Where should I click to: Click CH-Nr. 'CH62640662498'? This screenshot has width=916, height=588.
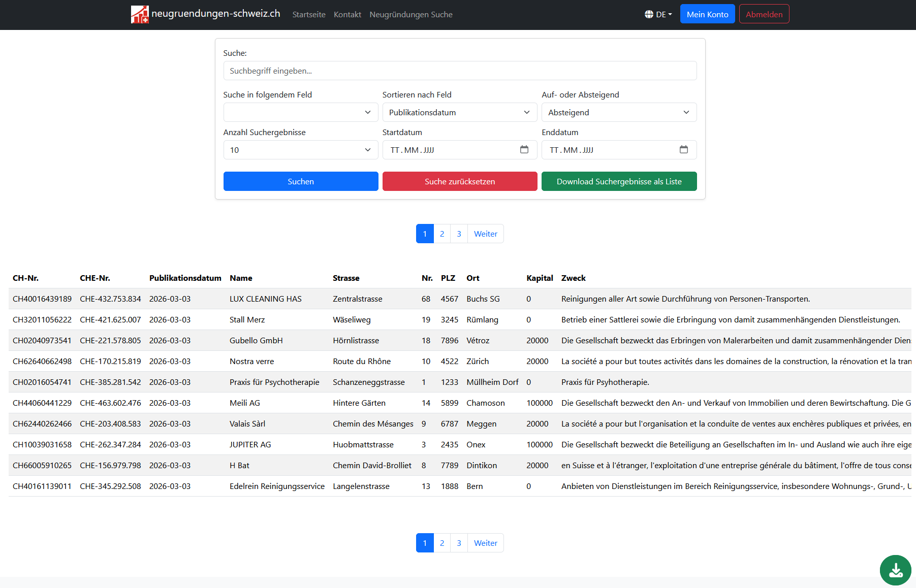click(42, 361)
